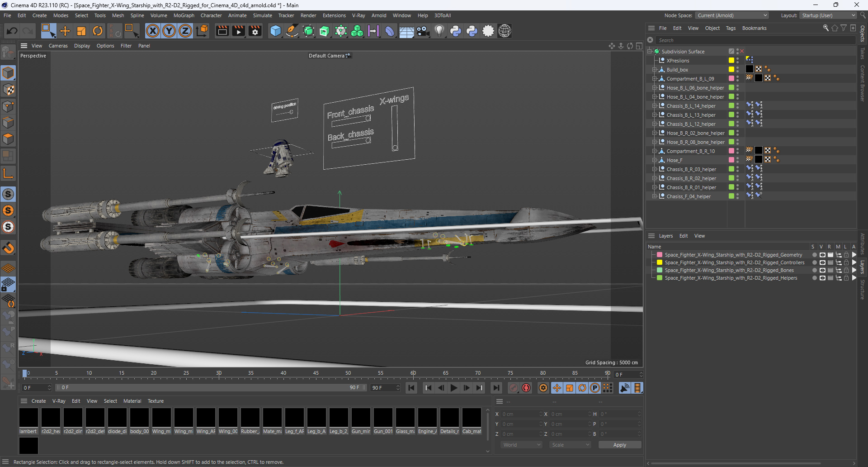This screenshot has height=467, width=868.
Task: Click the Floor grid icon
Action: (406, 31)
